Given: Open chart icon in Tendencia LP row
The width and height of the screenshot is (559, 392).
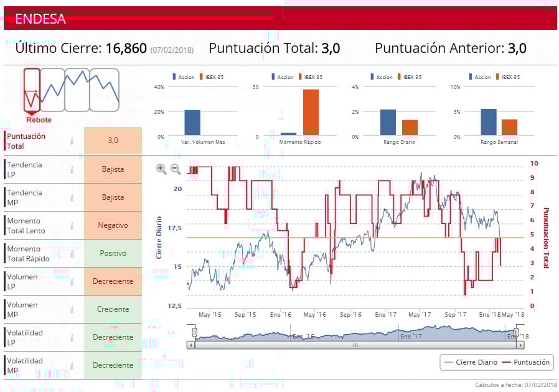Looking at the screenshot, I should pos(72,170).
